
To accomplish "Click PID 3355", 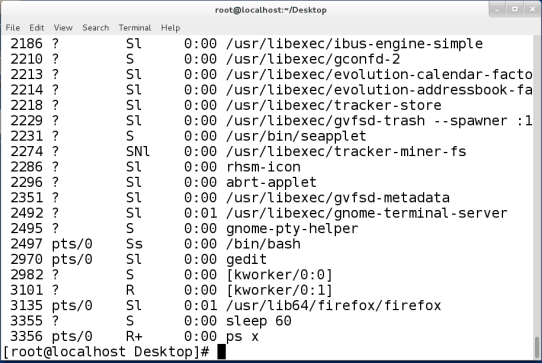I will tap(27, 321).
